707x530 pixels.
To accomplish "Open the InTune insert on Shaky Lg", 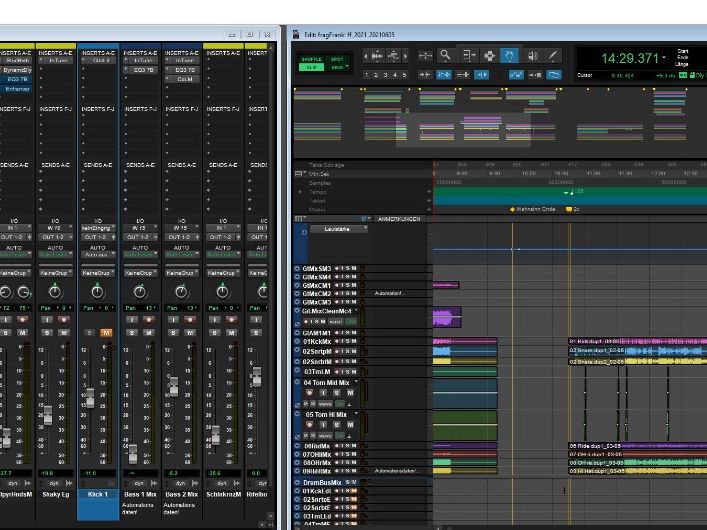I will pyautogui.click(x=56, y=62).
